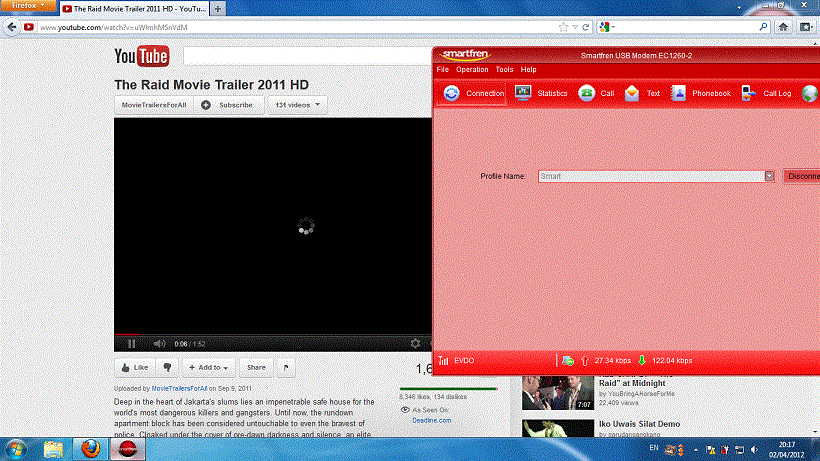
Task: Open the Windows Start menu
Action: pyautogui.click(x=16, y=450)
